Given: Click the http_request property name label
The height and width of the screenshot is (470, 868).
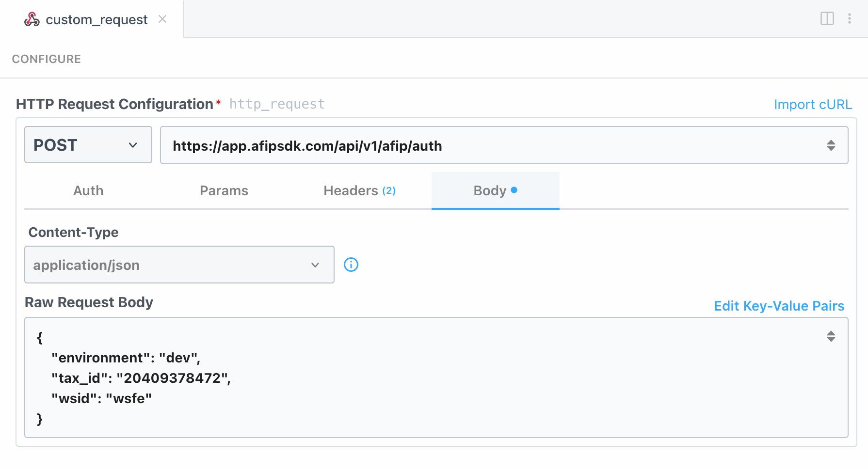Looking at the screenshot, I should pyautogui.click(x=277, y=104).
